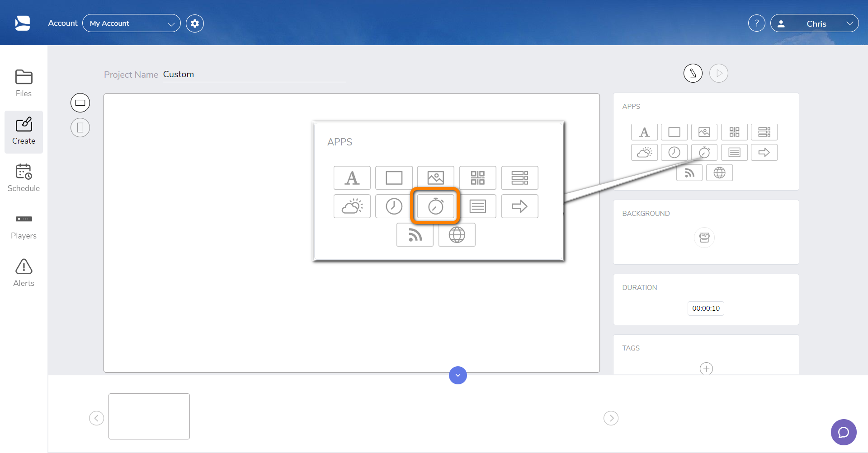This screenshot has height=453, width=868.
Task: Open the Players section
Action: (24, 226)
